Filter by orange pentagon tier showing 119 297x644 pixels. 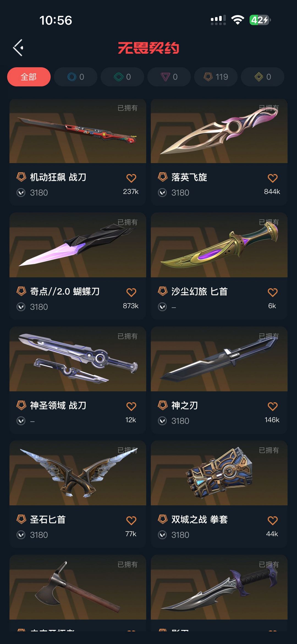tap(216, 77)
